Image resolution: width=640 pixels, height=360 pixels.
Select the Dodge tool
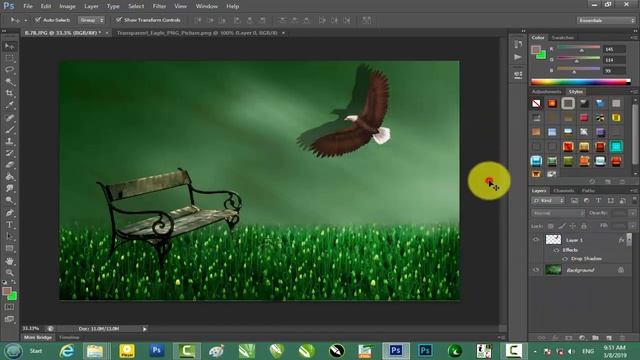[x=9, y=200]
